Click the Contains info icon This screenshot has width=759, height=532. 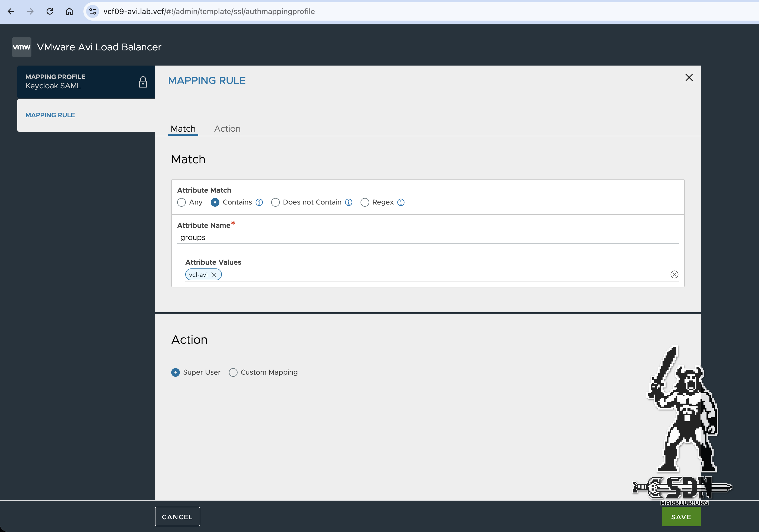tap(259, 202)
